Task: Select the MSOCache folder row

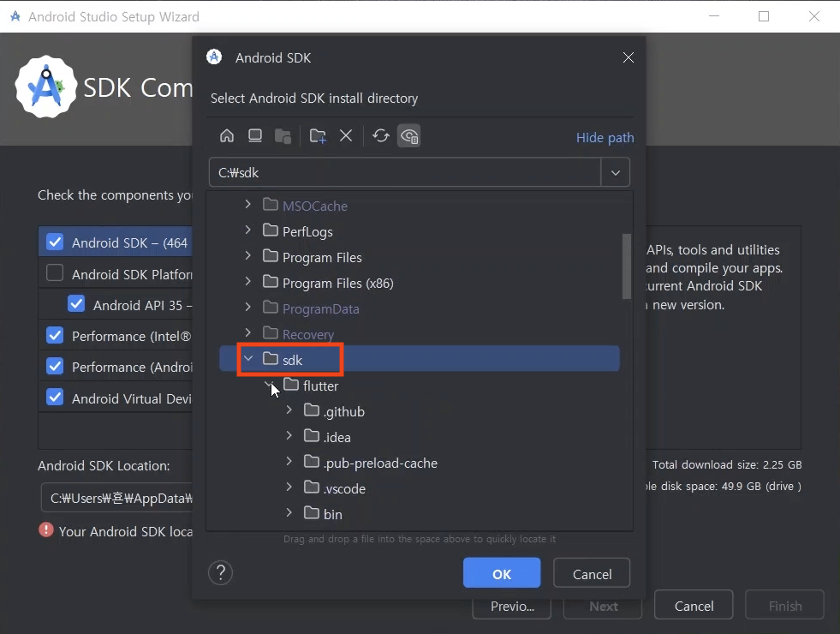Action: pyautogui.click(x=420, y=206)
